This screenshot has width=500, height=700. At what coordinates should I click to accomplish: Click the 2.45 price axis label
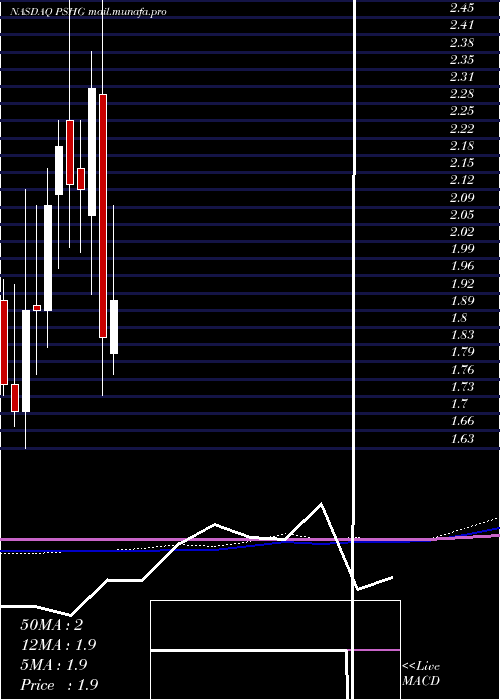click(x=462, y=8)
